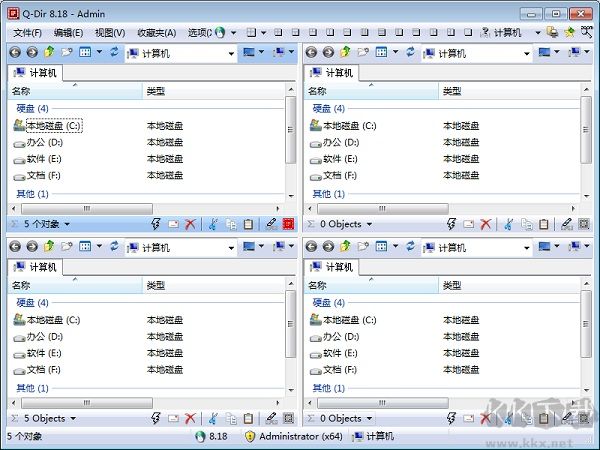600x450 pixels.
Task: Click horizontal scrollbar in bottom-right pane
Action: click(383, 403)
